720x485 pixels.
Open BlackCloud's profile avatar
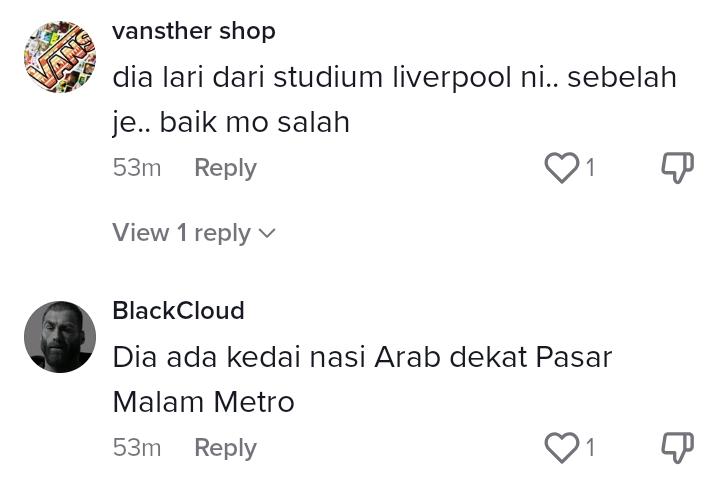click(59, 337)
